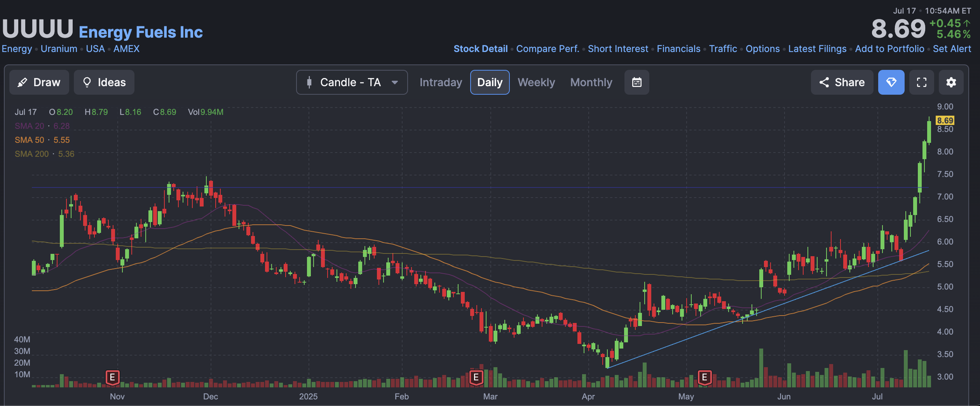Image resolution: width=980 pixels, height=406 pixels.
Task: Click the C 8.69 close value in legend
Action: [x=164, y=112]
